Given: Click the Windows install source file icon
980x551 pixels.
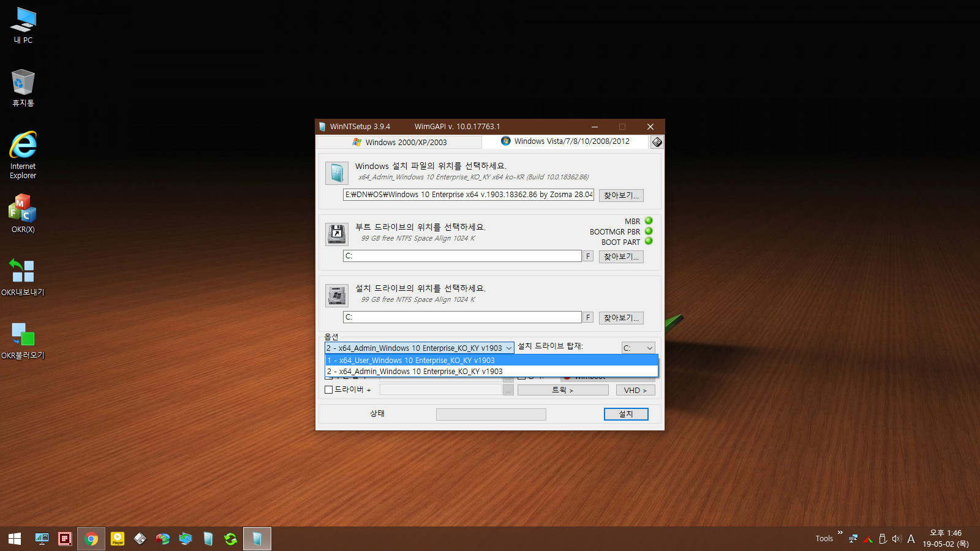Looking at the screenshot, I should coord(336,173).
